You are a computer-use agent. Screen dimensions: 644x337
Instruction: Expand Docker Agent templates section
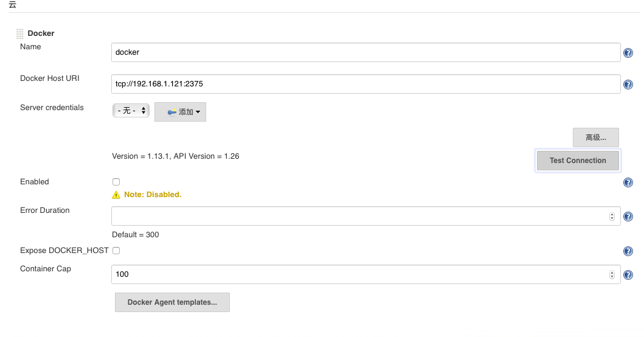click(x=172, y=302)
